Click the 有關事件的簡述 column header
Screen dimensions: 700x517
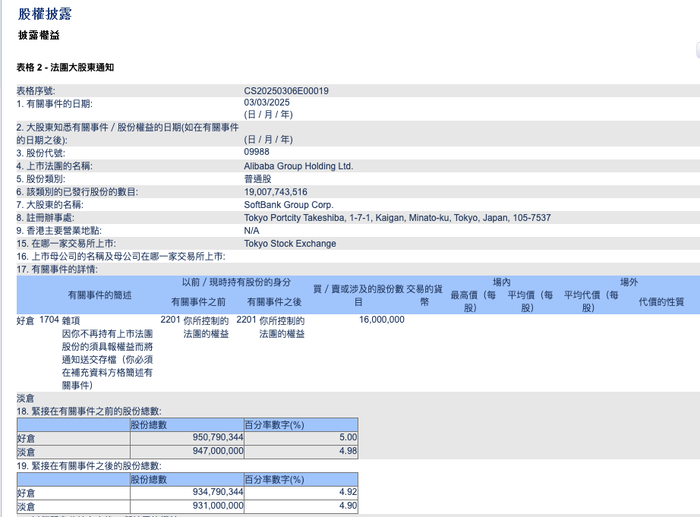(x=100, y=295)
